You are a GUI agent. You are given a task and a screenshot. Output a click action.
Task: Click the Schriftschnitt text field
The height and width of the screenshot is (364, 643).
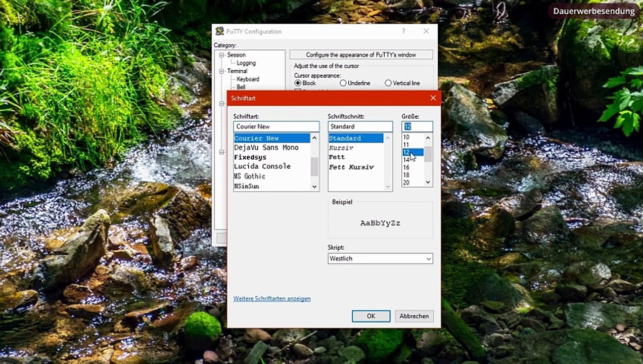[360, 126]
